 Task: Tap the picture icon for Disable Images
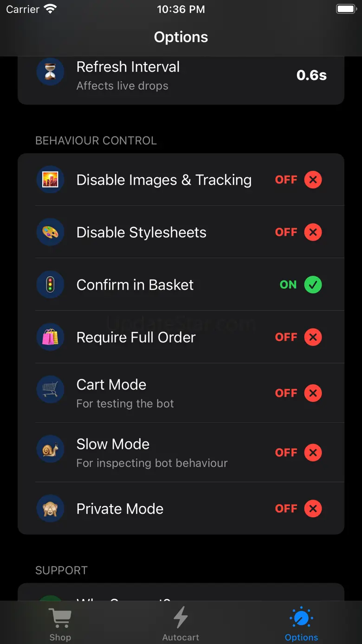point(50,180)
